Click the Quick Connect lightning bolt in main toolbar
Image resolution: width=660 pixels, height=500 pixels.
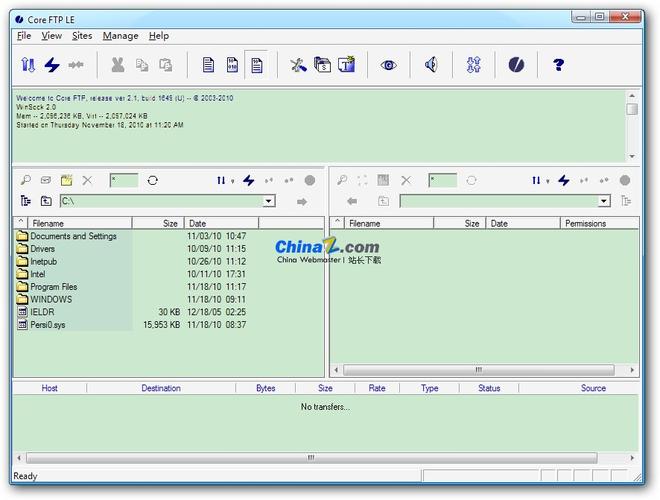coord(52,65)
